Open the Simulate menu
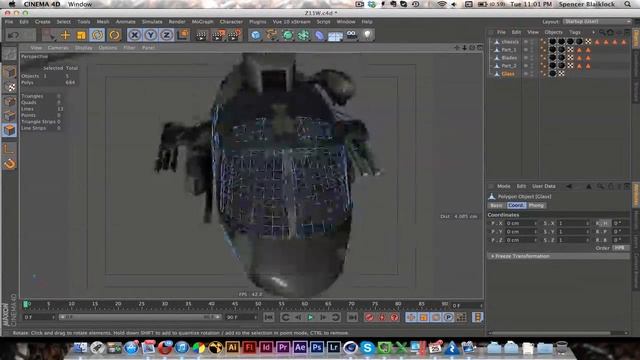The image size is (640, 360). click(x=152, y=22)
